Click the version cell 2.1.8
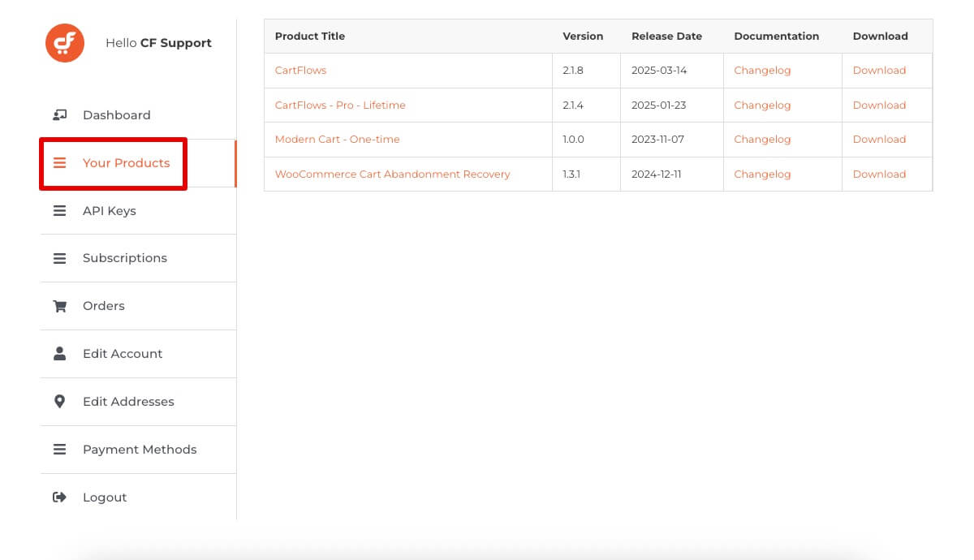974x560 pixels. (573, 71)
